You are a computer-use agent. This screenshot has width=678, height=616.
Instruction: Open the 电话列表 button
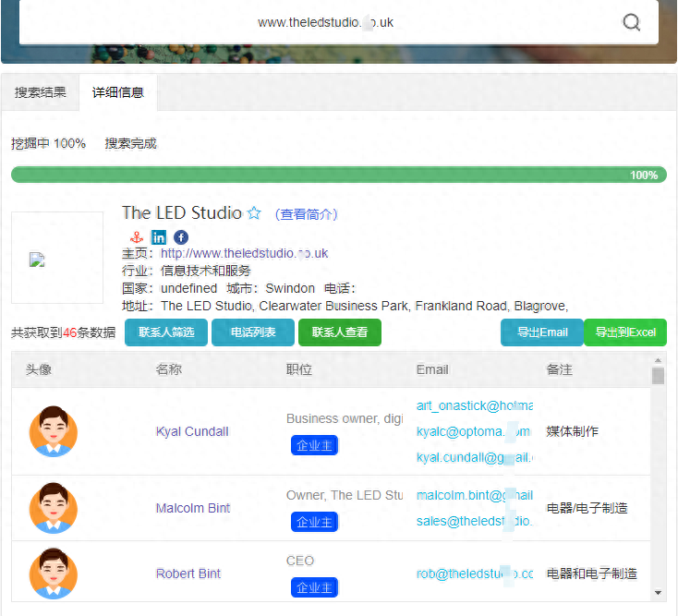[x=253, y=332]
